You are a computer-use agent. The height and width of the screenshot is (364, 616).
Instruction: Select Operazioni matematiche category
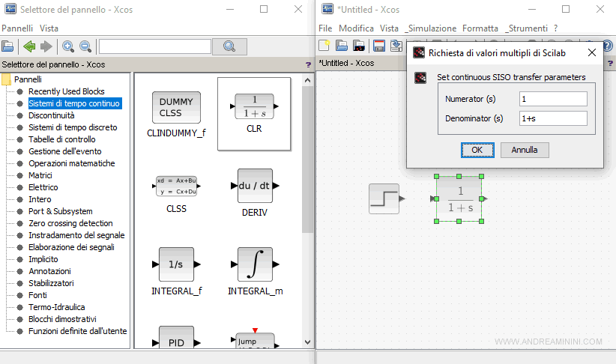[71, 163]
